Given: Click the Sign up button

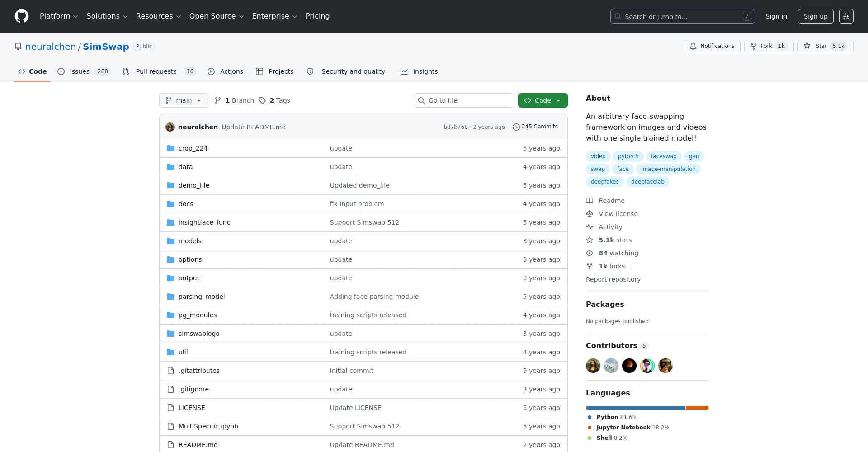Looking at the screenshot, I should point(815,16).
